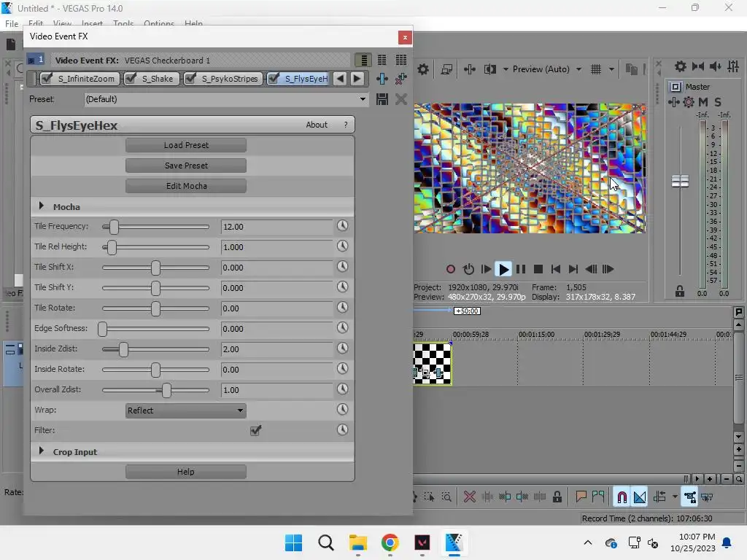Viewport: 747px width, 560px height.
Task: Open the Overlays grid dropdown arrow
Action: point(612,69)
